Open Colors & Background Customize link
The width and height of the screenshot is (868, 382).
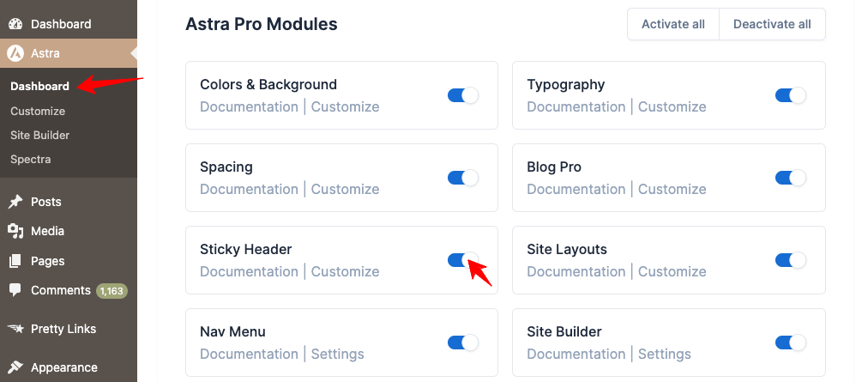coord(345,106)
